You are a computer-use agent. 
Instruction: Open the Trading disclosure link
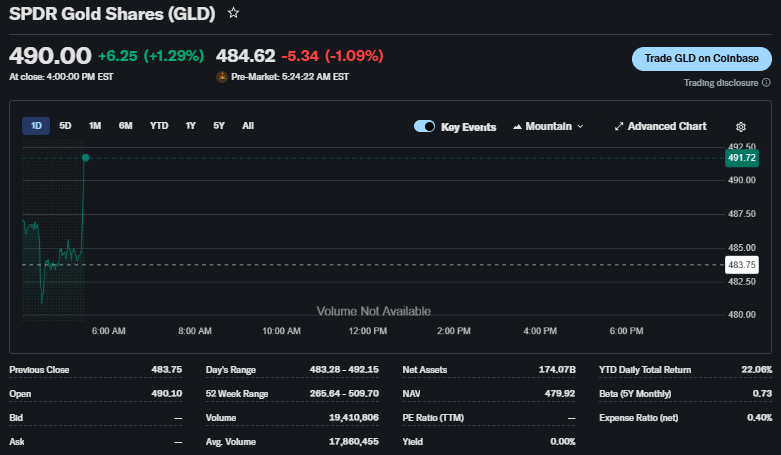720,83
